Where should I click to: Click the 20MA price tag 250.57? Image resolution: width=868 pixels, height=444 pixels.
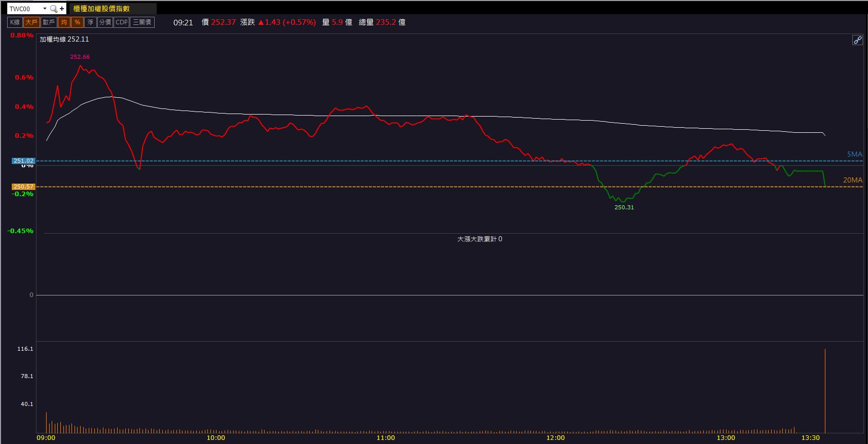[x=23, y=187]
